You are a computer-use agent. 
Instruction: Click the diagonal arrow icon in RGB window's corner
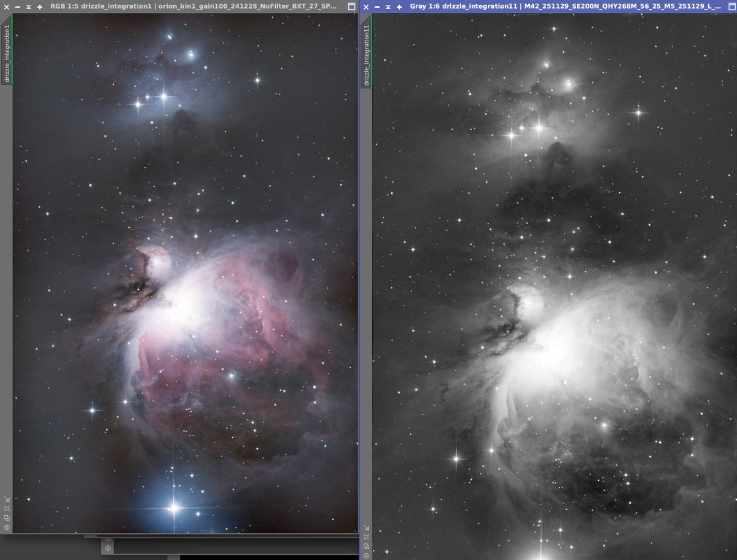point(7,499)
